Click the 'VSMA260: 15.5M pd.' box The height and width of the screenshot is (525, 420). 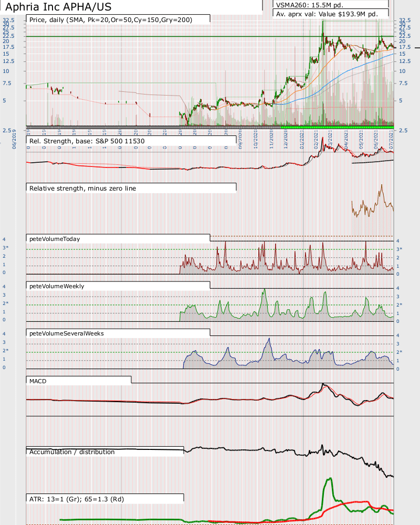tap(331, 4)
